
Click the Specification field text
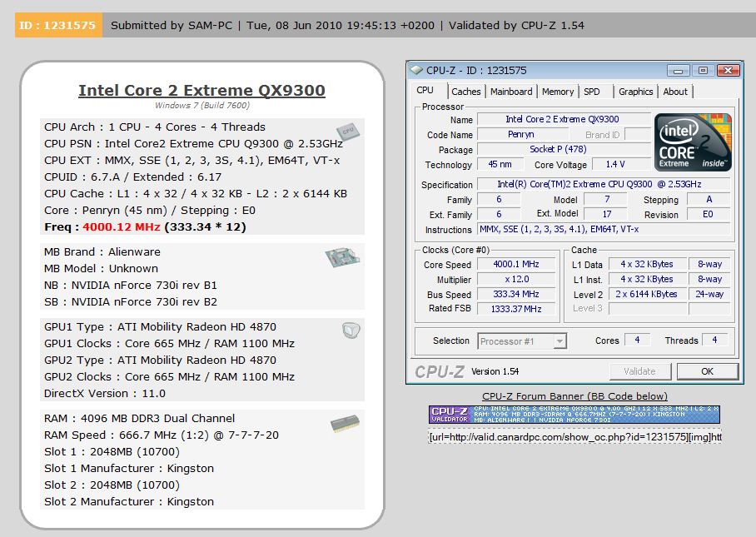(x=603, y=184)
